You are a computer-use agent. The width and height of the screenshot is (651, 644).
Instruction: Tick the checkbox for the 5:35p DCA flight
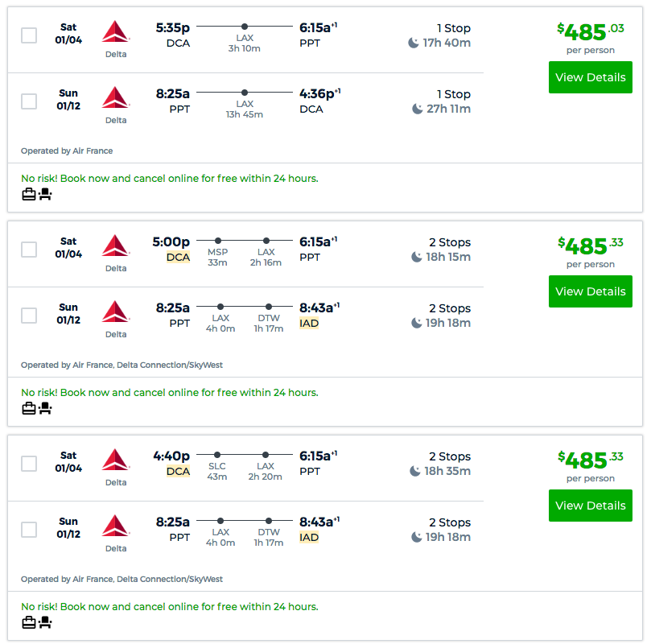click(29, 35)
